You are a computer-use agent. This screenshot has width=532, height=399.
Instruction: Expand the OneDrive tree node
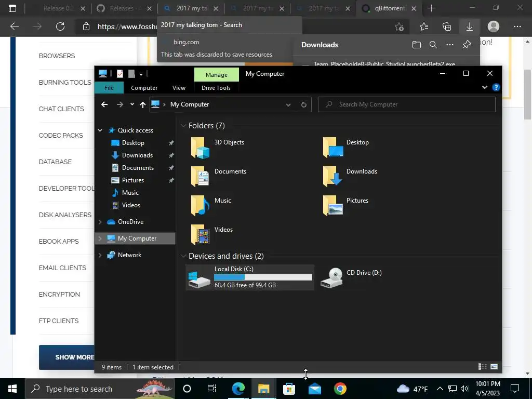100,222
